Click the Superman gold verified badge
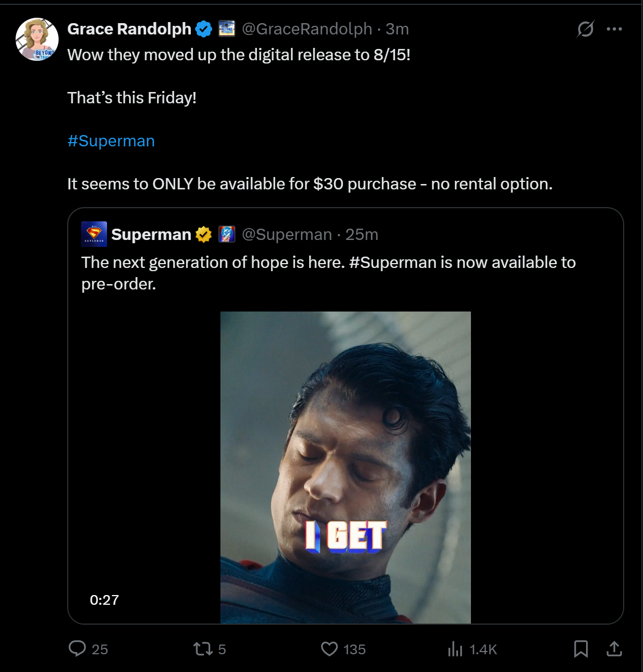 (203, 235)
